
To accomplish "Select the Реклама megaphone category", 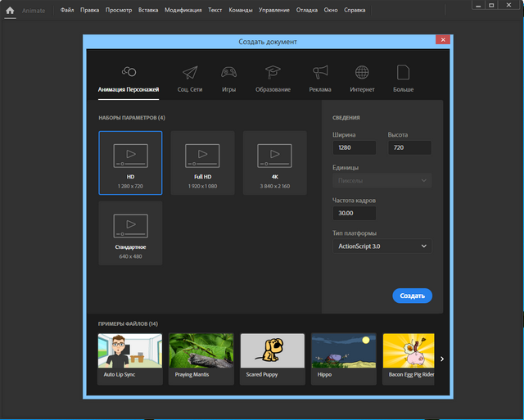I will [x=319, y=73].
